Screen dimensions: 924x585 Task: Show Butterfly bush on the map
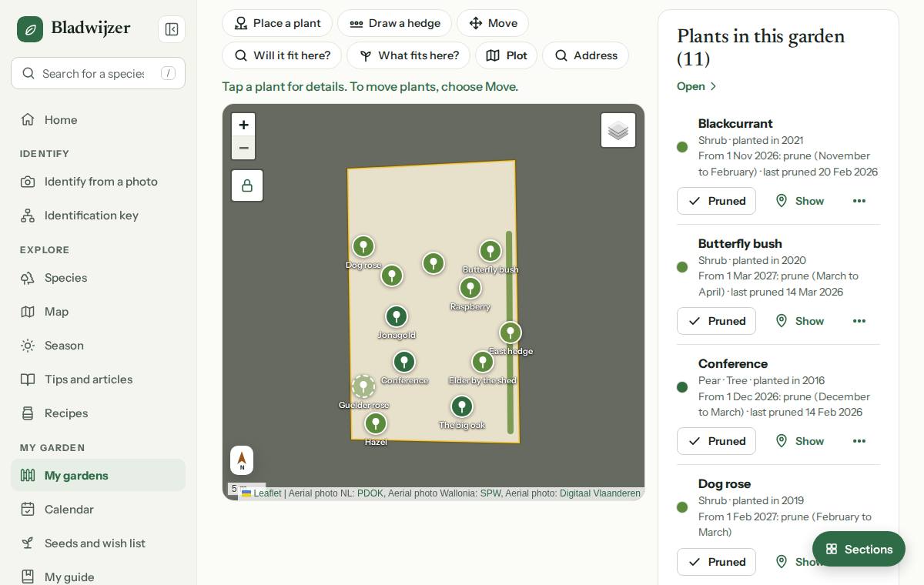[799, 321]
